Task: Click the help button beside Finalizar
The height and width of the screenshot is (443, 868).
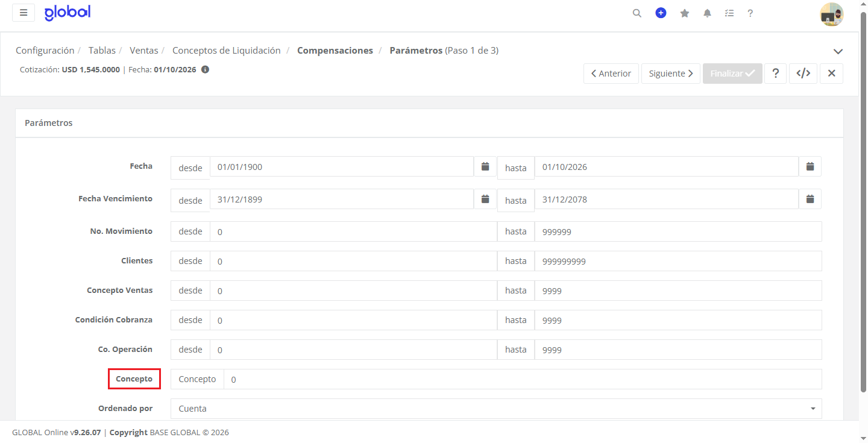Action: pos(776,74)
